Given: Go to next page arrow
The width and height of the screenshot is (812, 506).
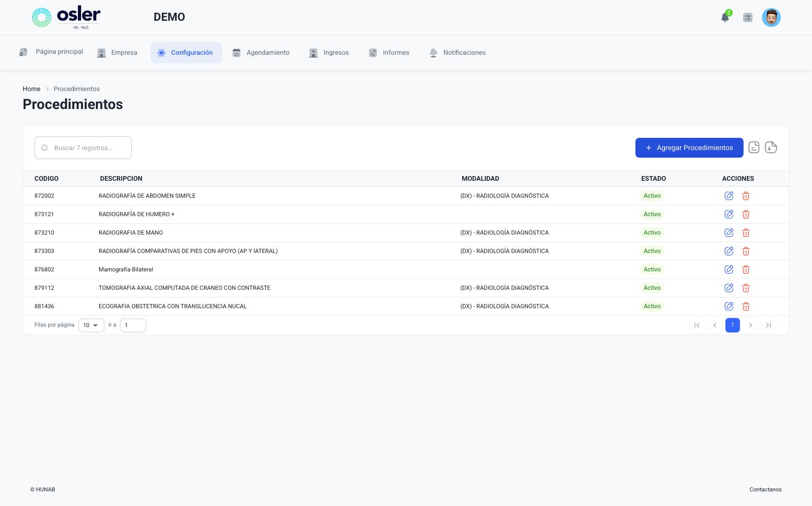Looking at the screenshot, I should pyautogui.click(x=751, y=325).
